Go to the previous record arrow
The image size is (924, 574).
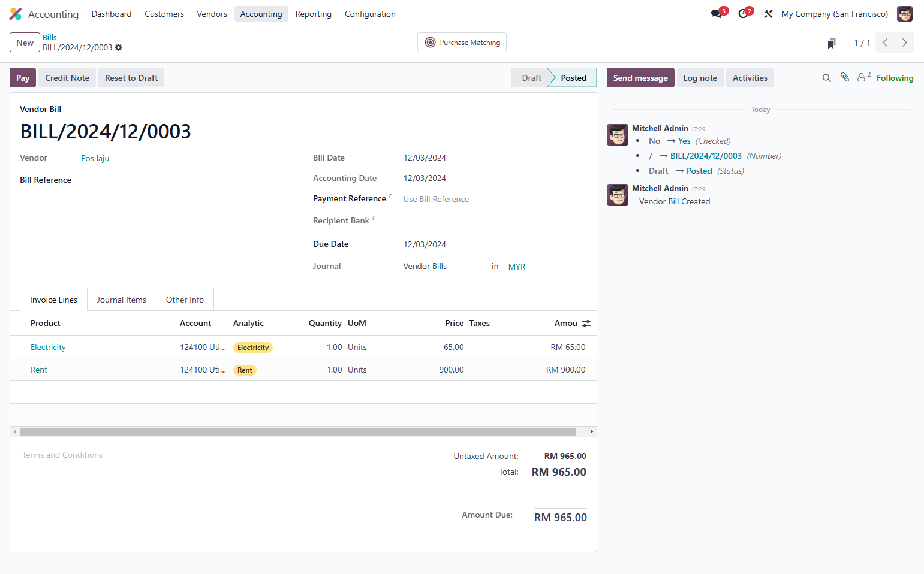[x=885, y=43]
